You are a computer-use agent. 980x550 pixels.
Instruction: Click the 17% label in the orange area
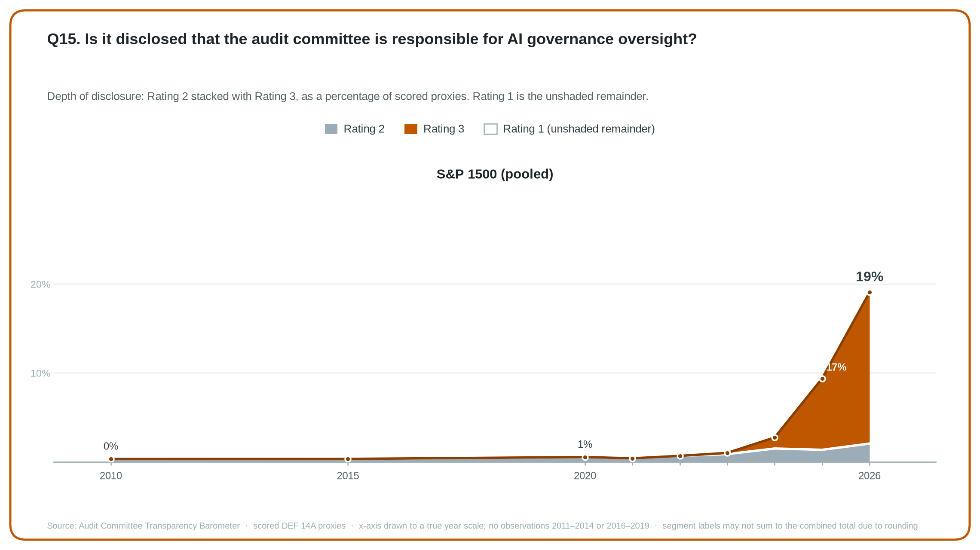pyautogui.click(x=836, y=367)
